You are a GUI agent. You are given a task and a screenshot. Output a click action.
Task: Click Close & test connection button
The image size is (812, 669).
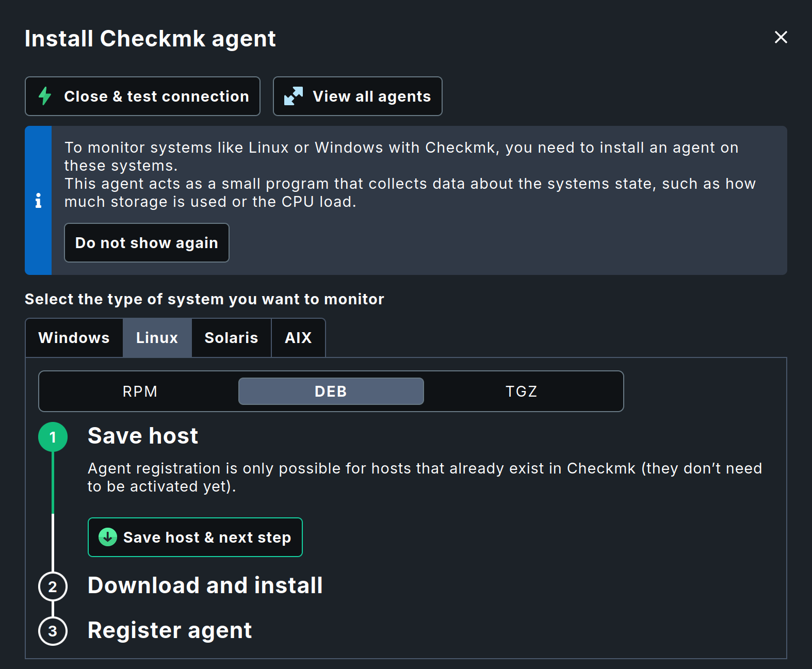coord(142,96)
